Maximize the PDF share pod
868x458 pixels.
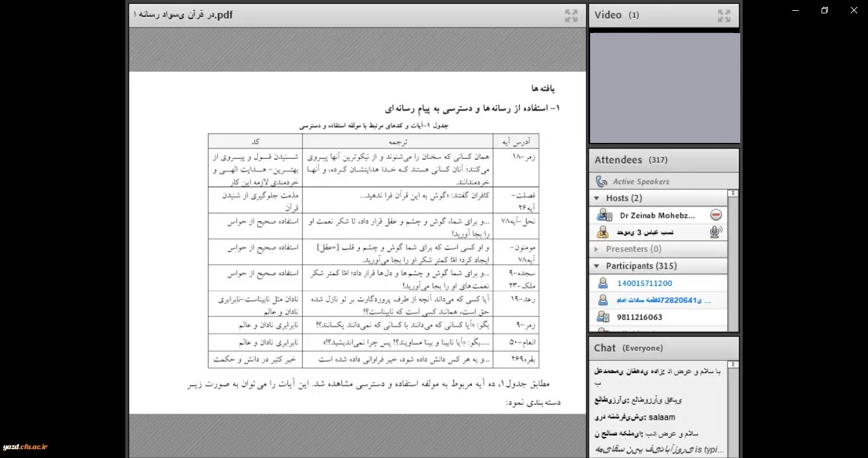click(571, 15)
